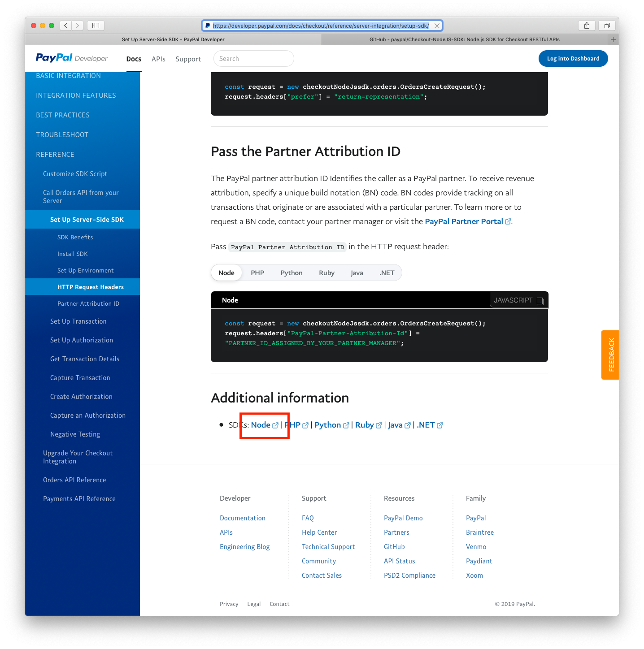644x649 pixels.
Task: Switch code sample to PHP
Action: point(257,273)
